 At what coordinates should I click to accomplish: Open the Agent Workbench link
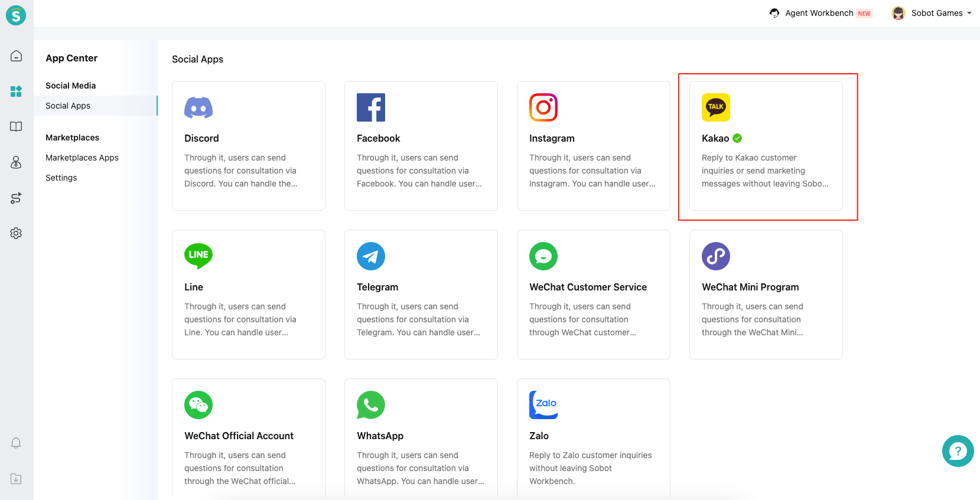tap(819, 13)
